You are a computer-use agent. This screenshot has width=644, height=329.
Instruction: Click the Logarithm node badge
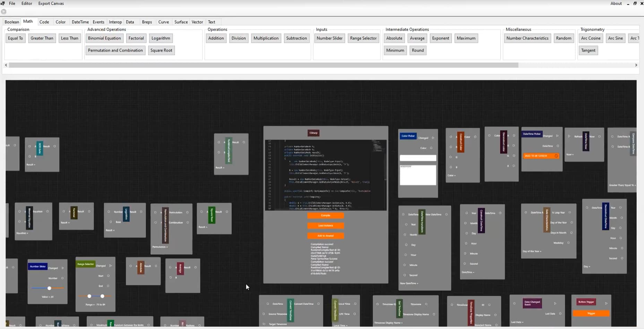coord(126,214)
